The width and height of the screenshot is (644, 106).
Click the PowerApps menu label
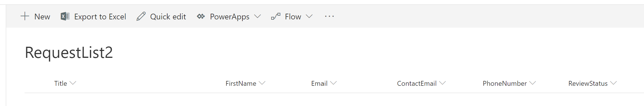coord(230,17)
